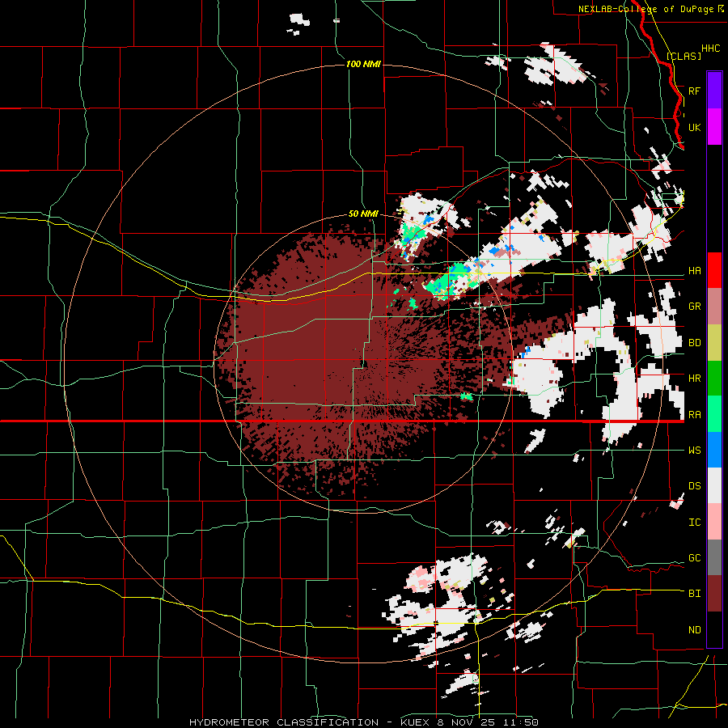Click the '50 NMI' range ring label
The height and width of the screenshot is (728, 728).
click(363, 214)
